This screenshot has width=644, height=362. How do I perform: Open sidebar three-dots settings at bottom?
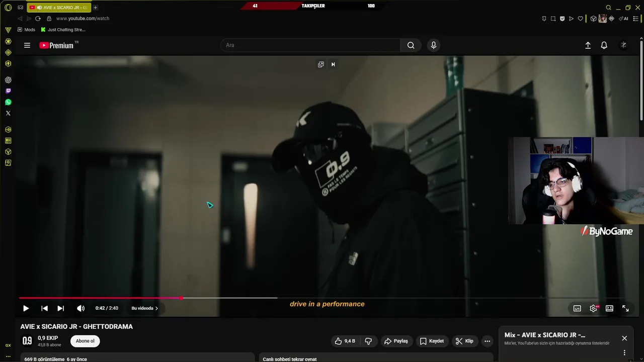(x=8, y=356)
